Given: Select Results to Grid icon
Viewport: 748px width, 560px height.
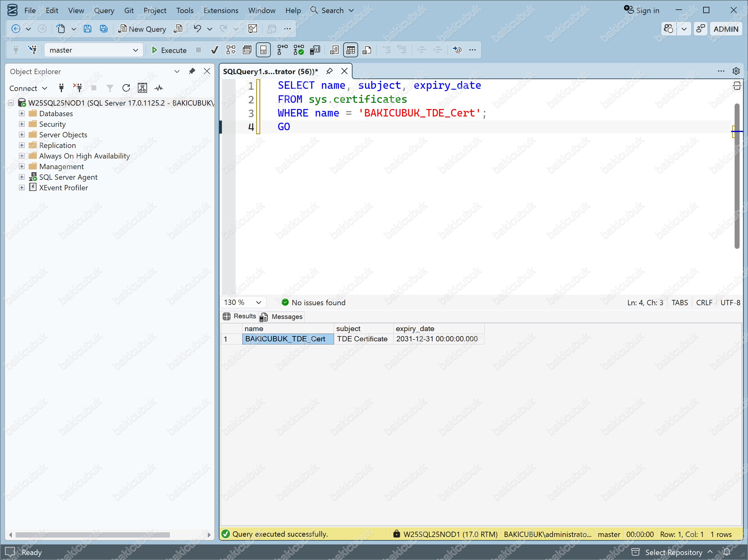Looking at the screenshot, I should click(x=351, y=50).
